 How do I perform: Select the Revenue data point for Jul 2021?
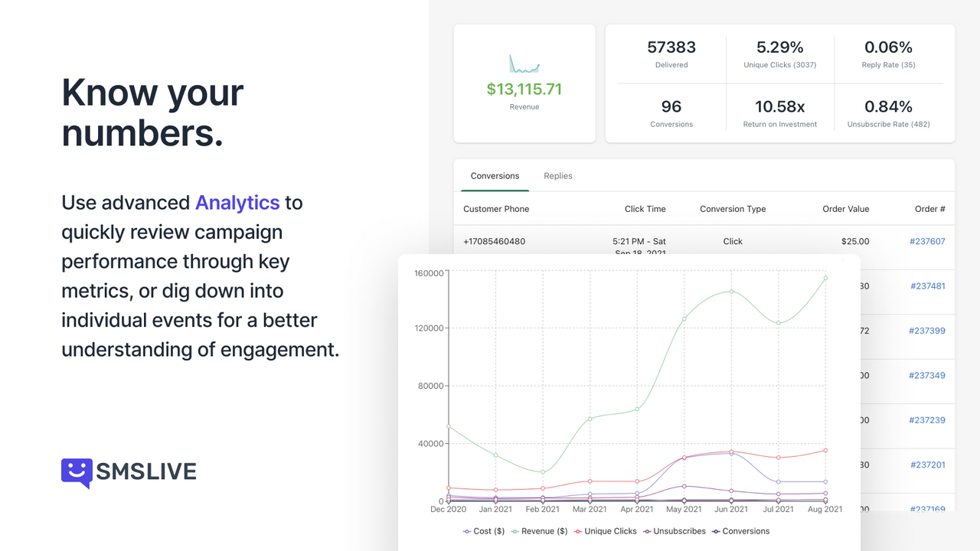coord(779,323)
